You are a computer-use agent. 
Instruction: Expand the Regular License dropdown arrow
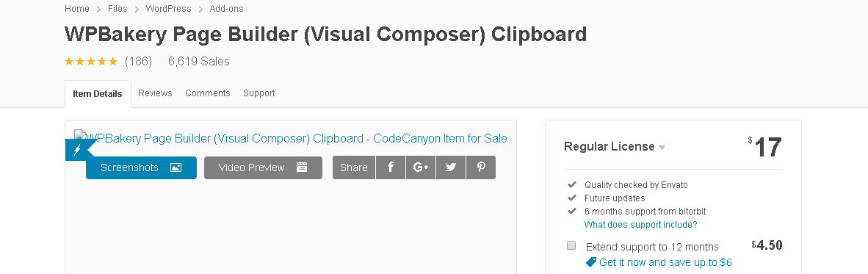click(662, 148)
